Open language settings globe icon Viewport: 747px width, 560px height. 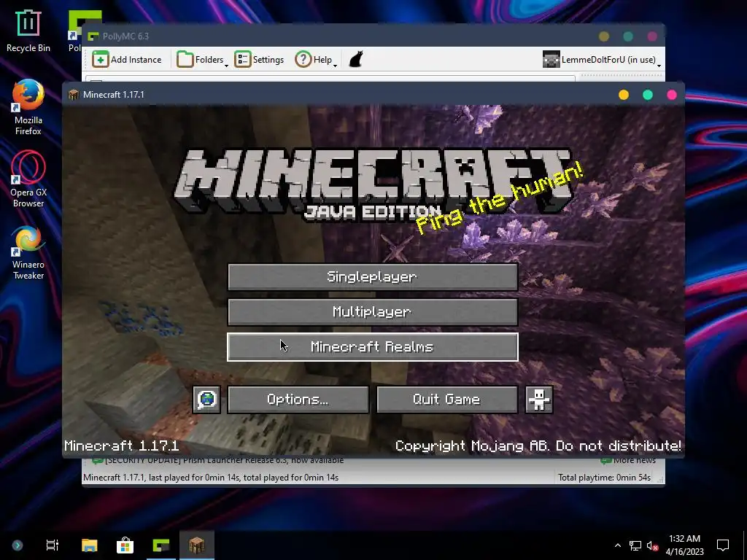tap(206, 400)
